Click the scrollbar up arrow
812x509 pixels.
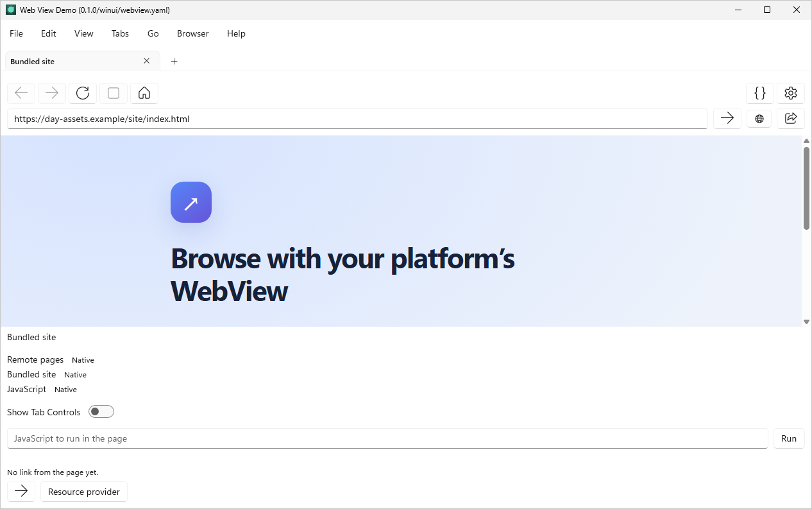point(806,141)
